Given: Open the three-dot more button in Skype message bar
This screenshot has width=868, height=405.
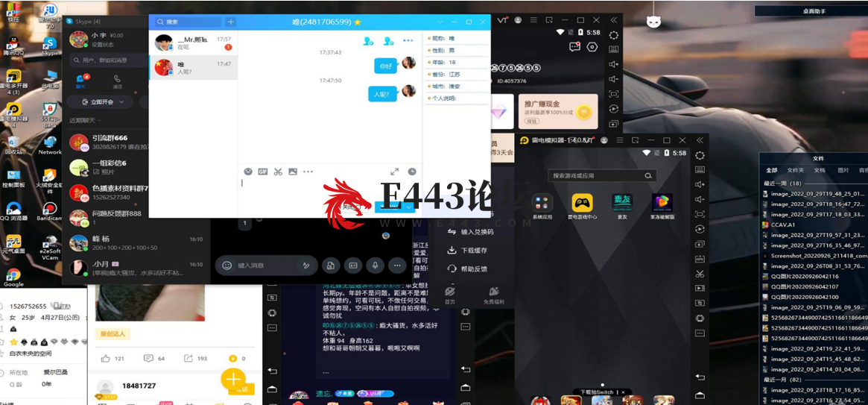Looking at the screenshot, I should click(x=397, y=266).
